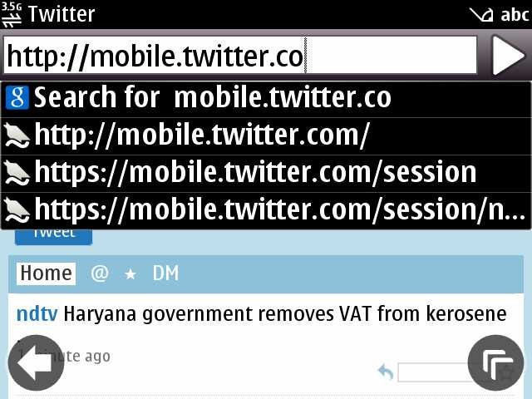Click the Tweet button
This screenshot has height=399, width=532.
53,236
